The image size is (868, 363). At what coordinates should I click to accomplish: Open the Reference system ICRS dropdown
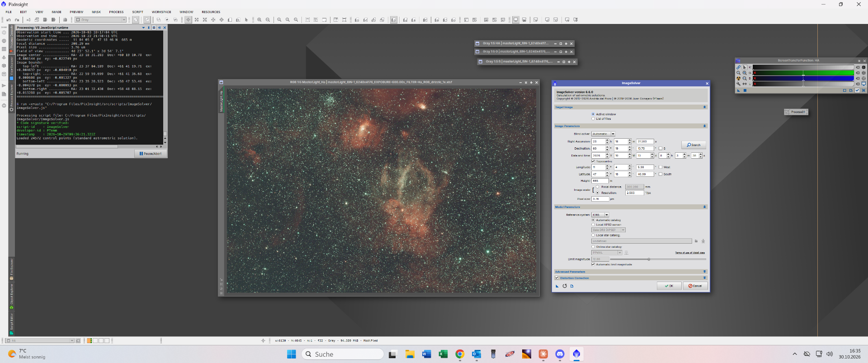[x=600, y=215]
